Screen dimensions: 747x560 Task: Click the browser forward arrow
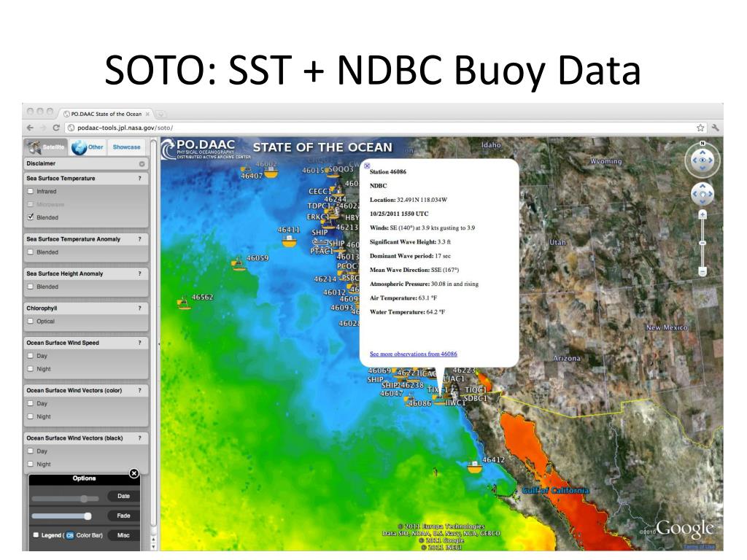click(x=43, y=128)
